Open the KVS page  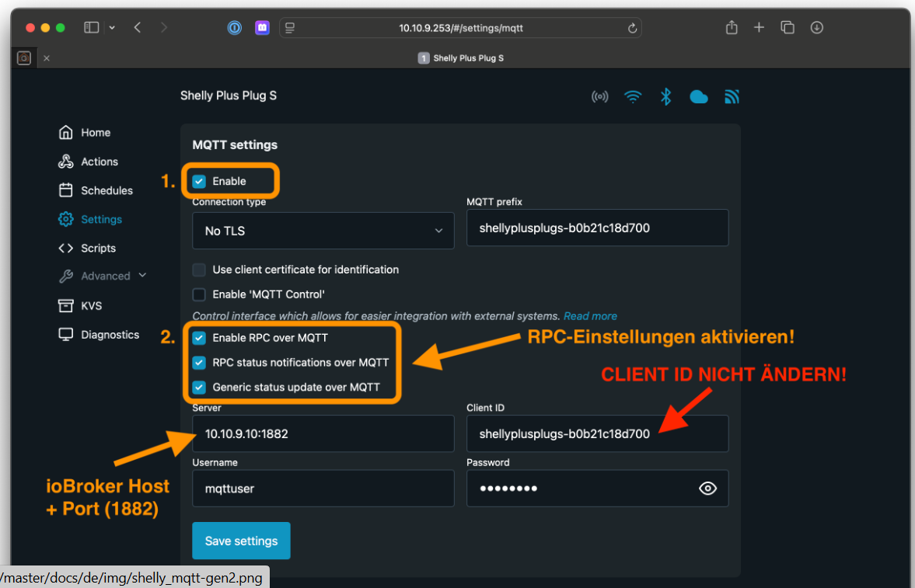pos(81,306)
